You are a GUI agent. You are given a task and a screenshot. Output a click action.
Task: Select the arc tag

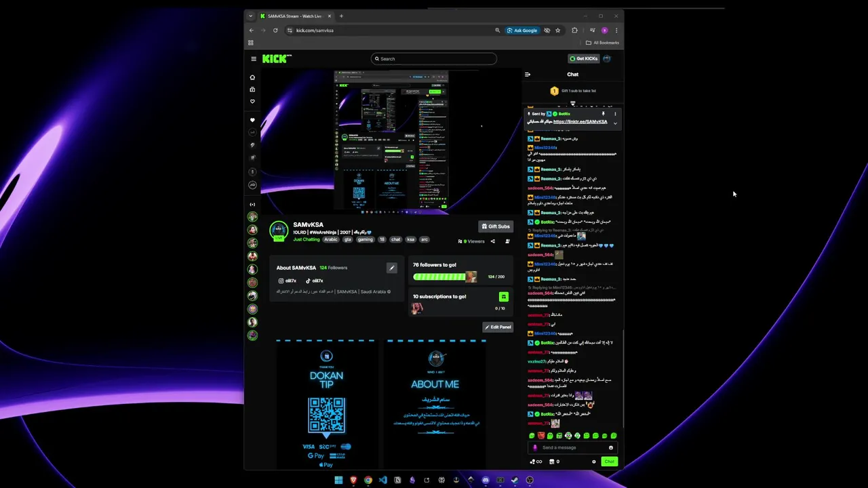pos(424,239)
